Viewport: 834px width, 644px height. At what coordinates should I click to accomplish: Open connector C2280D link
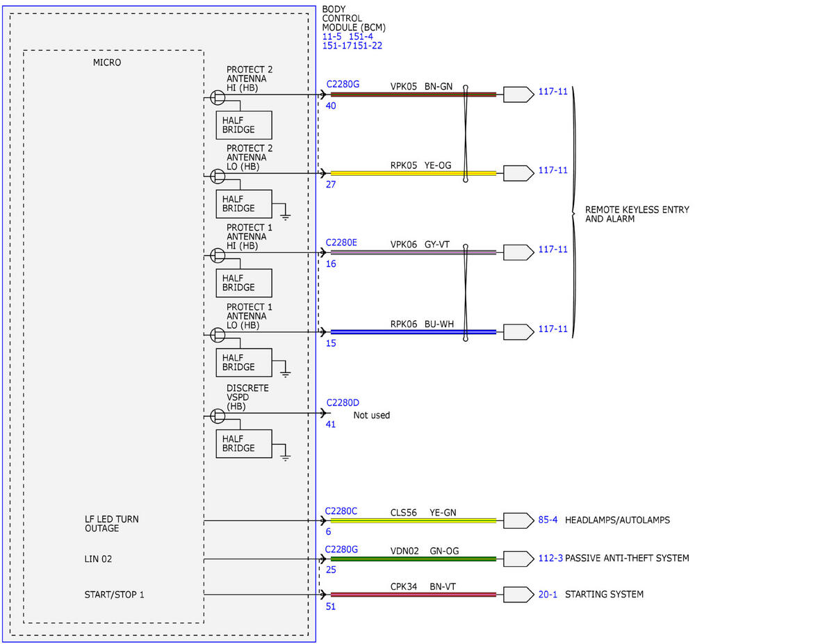(343, 403)
